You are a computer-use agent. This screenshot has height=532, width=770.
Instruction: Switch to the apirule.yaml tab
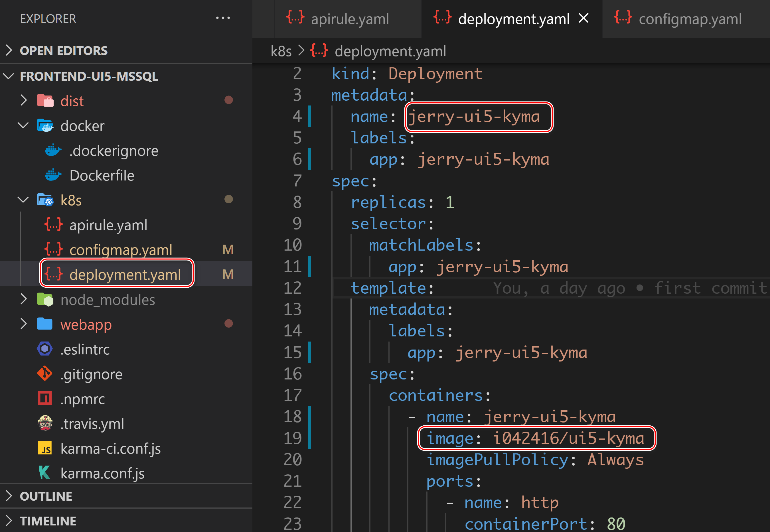348,19
